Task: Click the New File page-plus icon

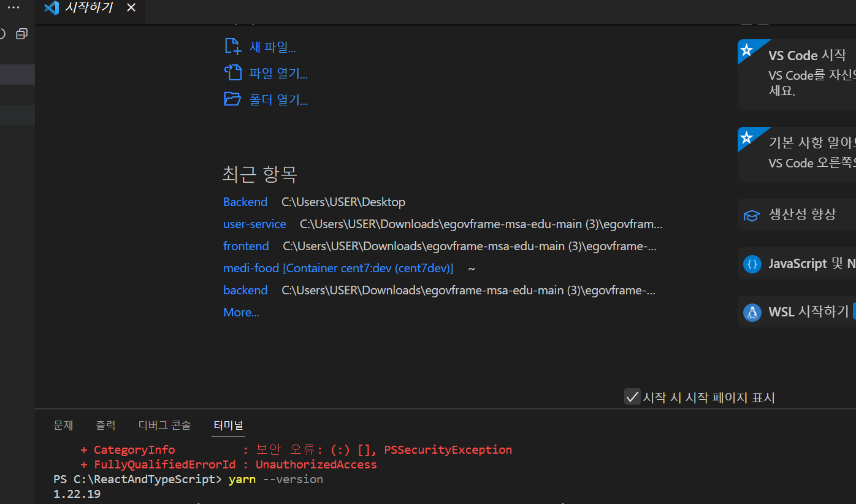Action: pyautogui.click(x=232, y=47)
